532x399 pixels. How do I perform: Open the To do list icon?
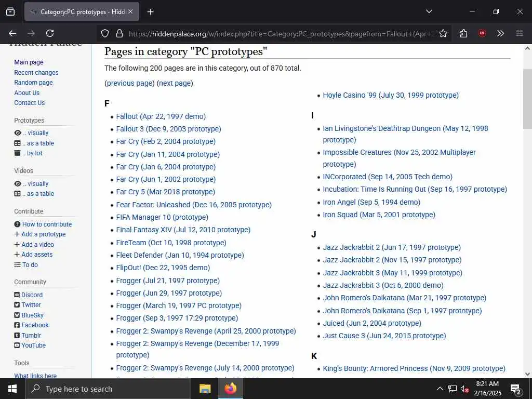[x=17, y=264]
